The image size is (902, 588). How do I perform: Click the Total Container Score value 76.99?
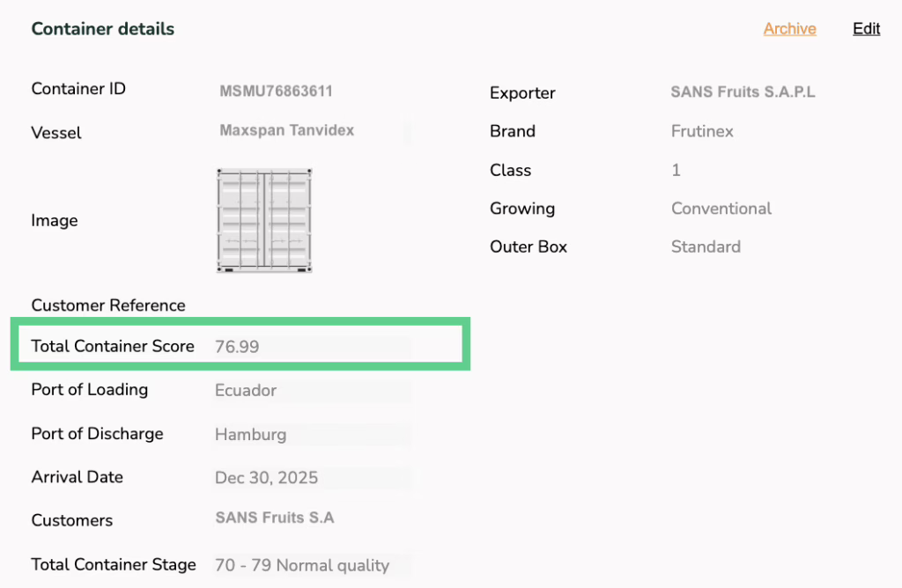pos(237,347)
